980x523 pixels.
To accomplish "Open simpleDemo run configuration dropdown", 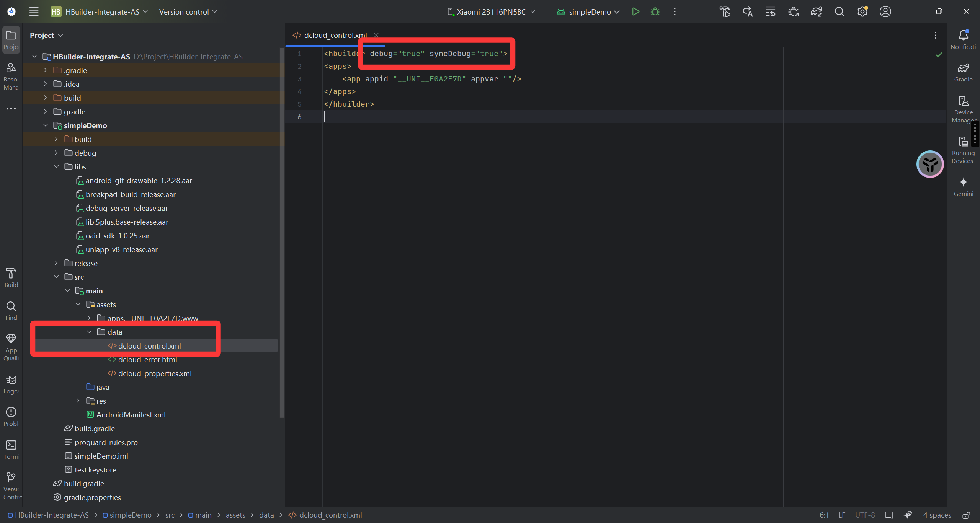I will [588, 11].
